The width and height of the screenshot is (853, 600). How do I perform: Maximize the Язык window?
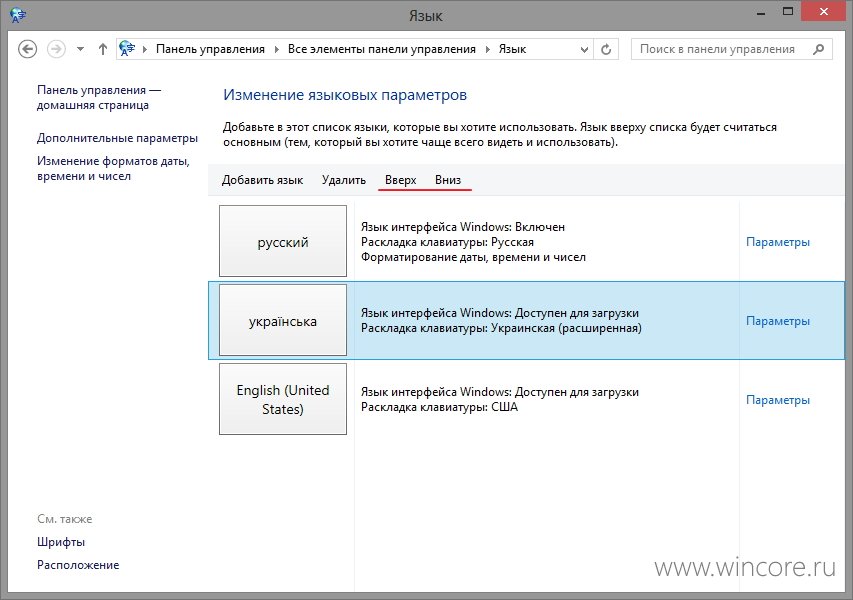[788, 11]
